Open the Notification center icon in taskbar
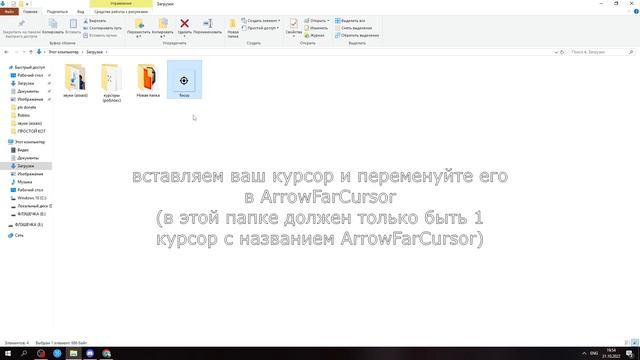Image resolution: width=640 pixels, height=360 pixels. coord(630,353)
